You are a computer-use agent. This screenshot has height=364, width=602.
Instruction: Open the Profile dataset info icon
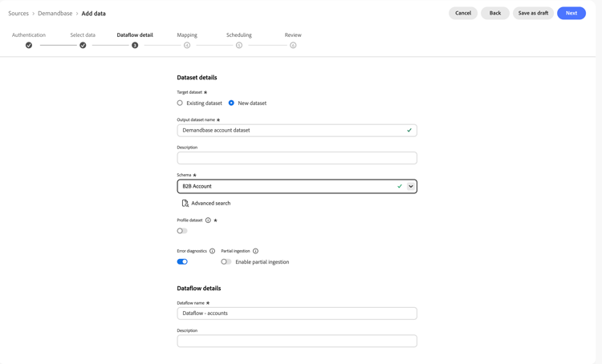point(208,220)
